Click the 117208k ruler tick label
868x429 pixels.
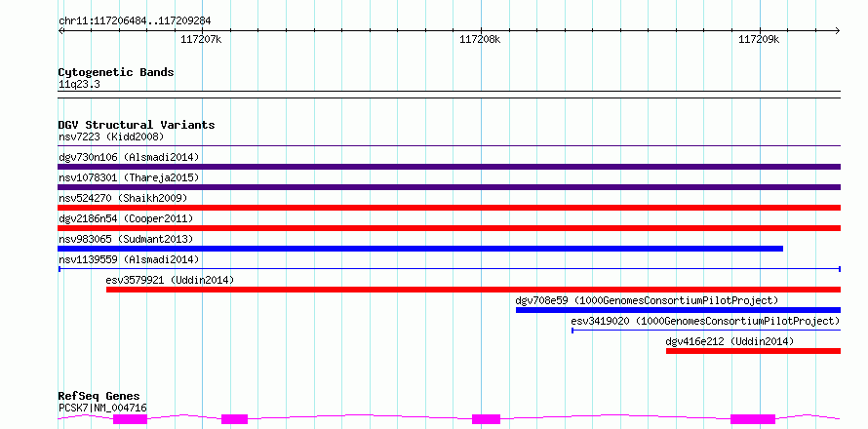[x=480, y=39]
